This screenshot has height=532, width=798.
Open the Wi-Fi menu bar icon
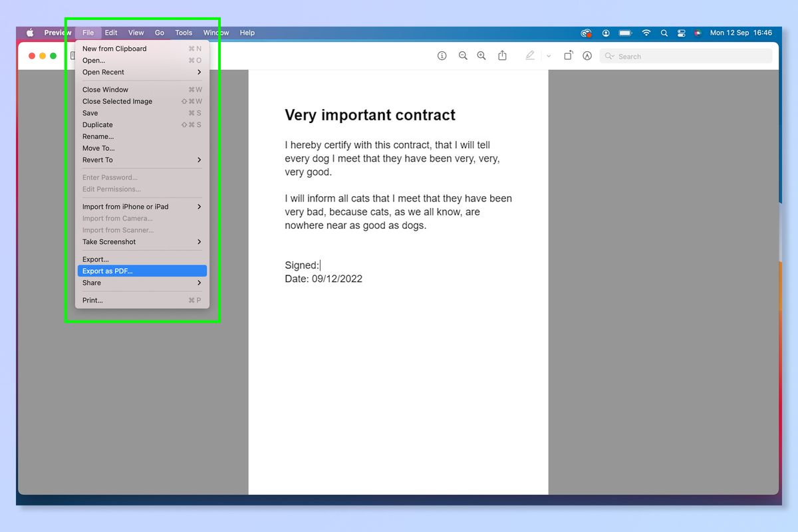pos(646,33)
